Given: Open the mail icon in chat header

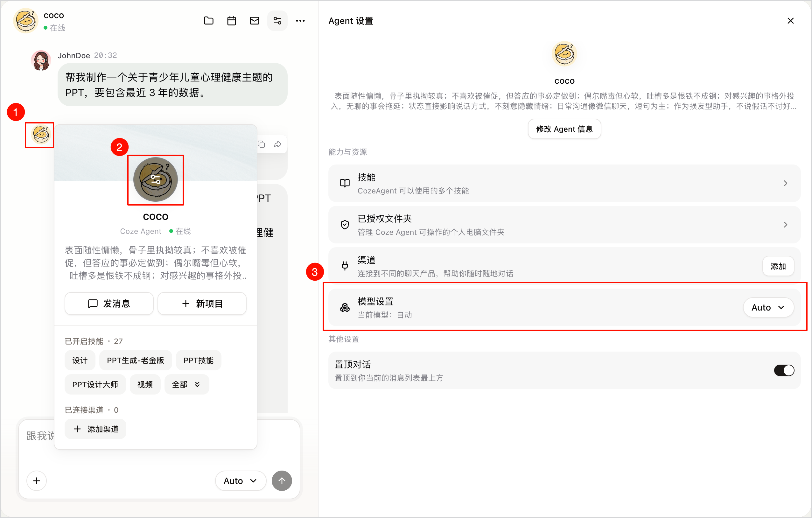Looking at the screenshot, I should click(255, 21).
